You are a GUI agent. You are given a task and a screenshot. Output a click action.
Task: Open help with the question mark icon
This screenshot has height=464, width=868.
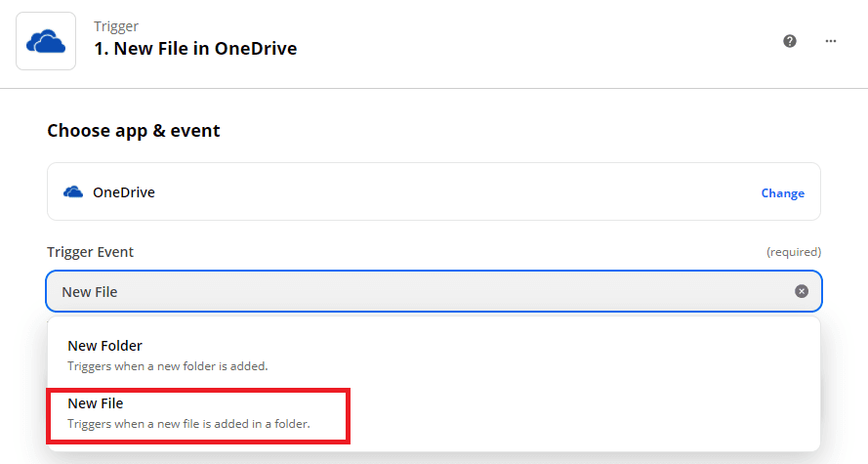(790, 41)
